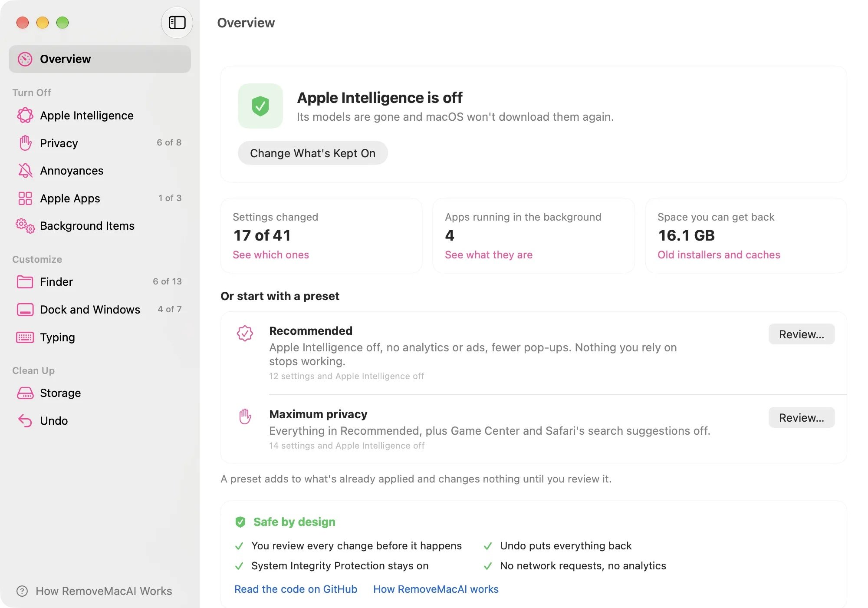Open Background Items in sidebar

[100, 226]
